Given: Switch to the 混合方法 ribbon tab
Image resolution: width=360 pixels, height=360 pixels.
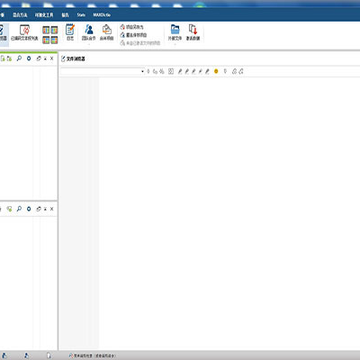Looking at the screenshot, I should [x=20, y=15].
